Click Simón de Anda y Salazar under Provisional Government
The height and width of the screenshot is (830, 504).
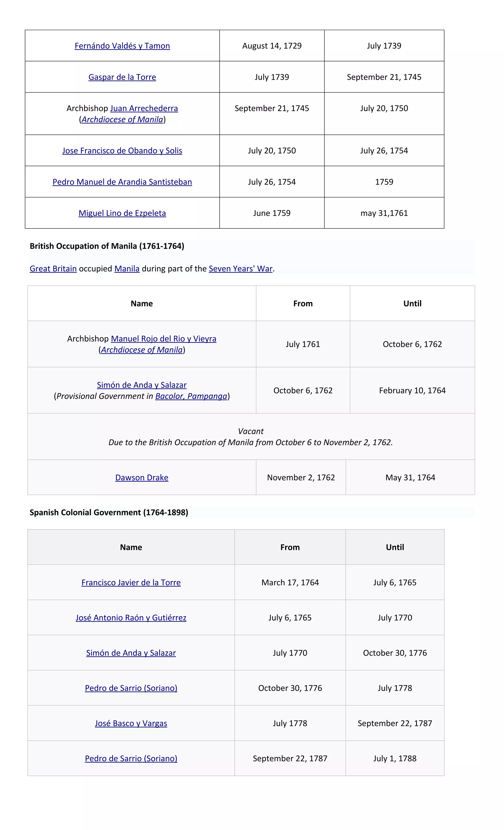coord(142,385)
